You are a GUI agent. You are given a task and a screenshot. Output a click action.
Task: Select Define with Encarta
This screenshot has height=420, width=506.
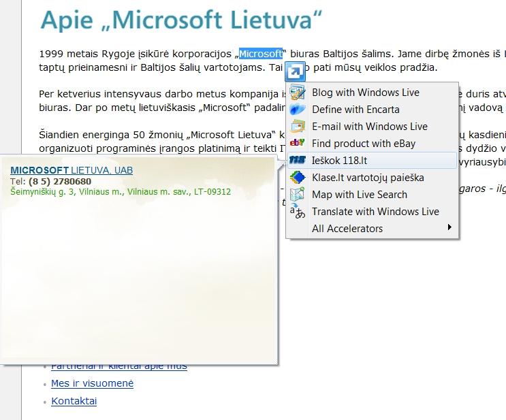(x=372, y=110)
